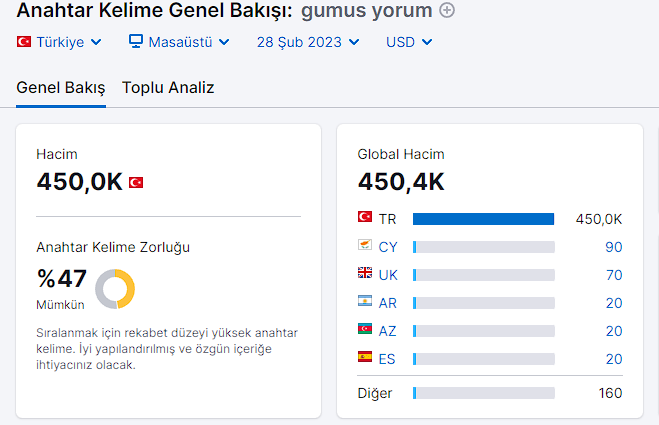Image resolution: width=659 pixels, height=425 pixels.
Task: Open the CY country link
Action: [x=388, y=247]
